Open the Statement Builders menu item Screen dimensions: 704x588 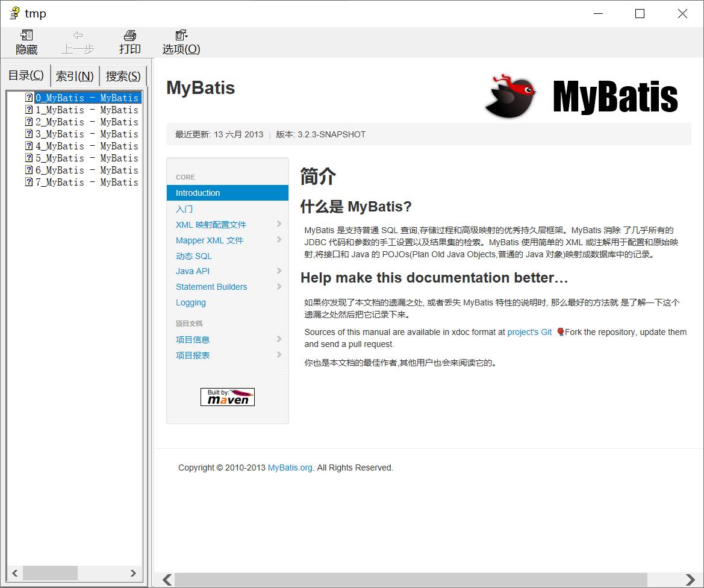(211, 287)
